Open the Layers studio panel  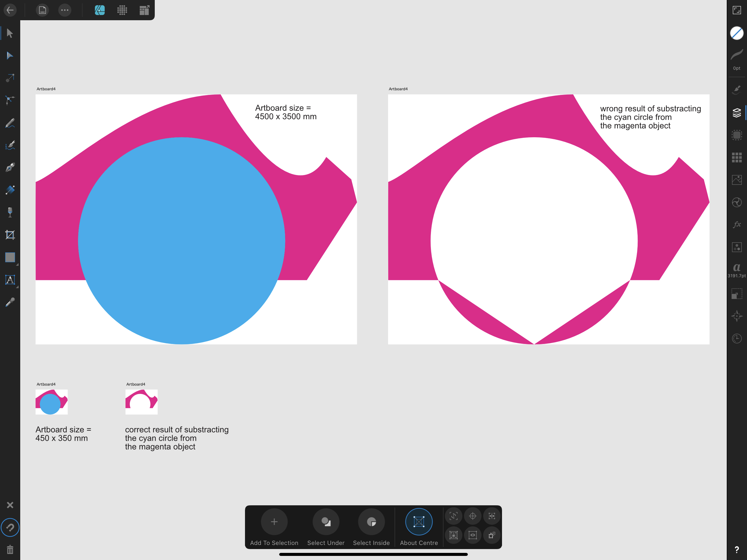pyautogui.click(x=737, y=113)
